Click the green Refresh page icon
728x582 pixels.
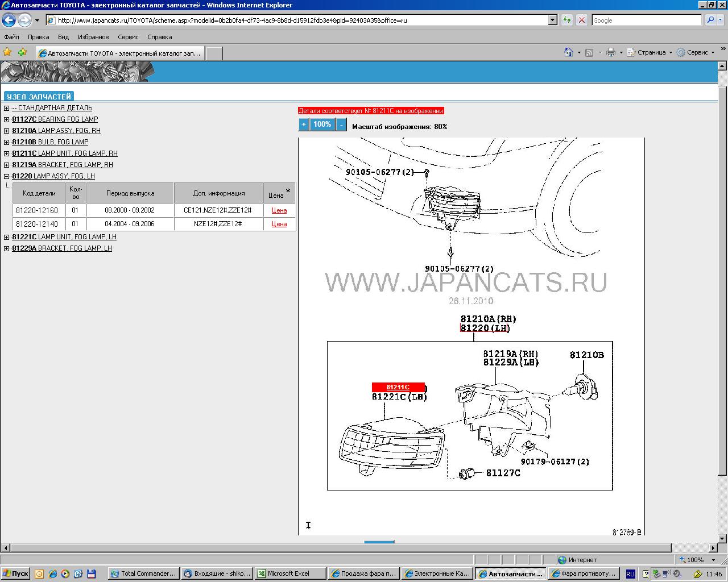tap(567, 20)
